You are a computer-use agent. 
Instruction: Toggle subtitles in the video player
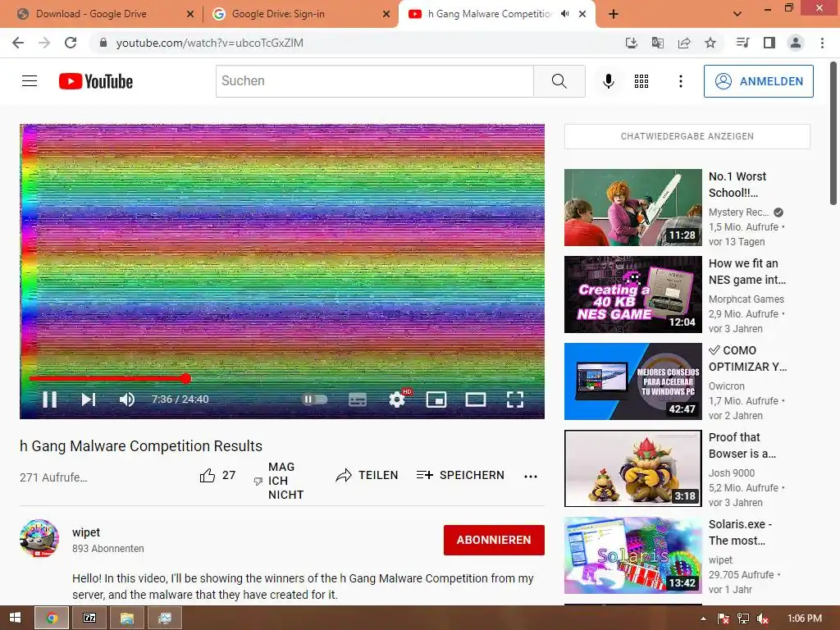tap(358, 399)
